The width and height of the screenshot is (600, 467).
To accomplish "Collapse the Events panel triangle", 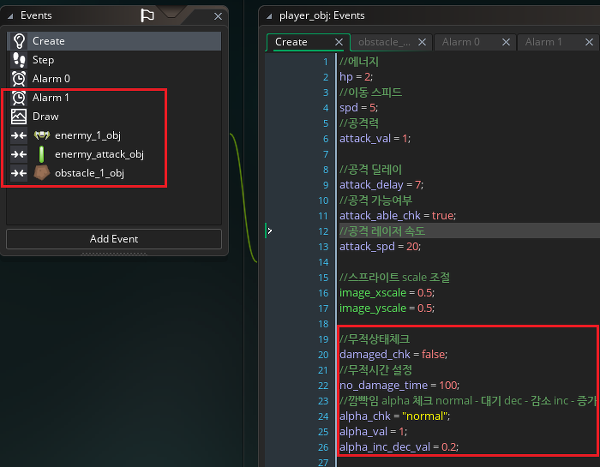I will (x=11, y=16).
